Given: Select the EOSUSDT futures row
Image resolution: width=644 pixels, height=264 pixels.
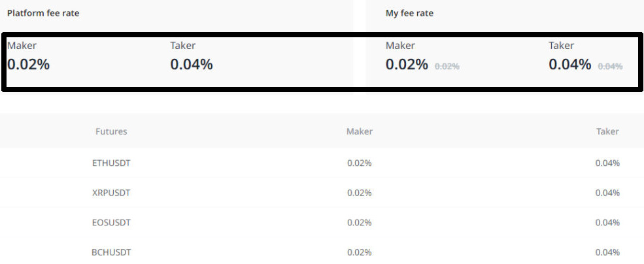Looking at the screenshot, I should [322, 222].
